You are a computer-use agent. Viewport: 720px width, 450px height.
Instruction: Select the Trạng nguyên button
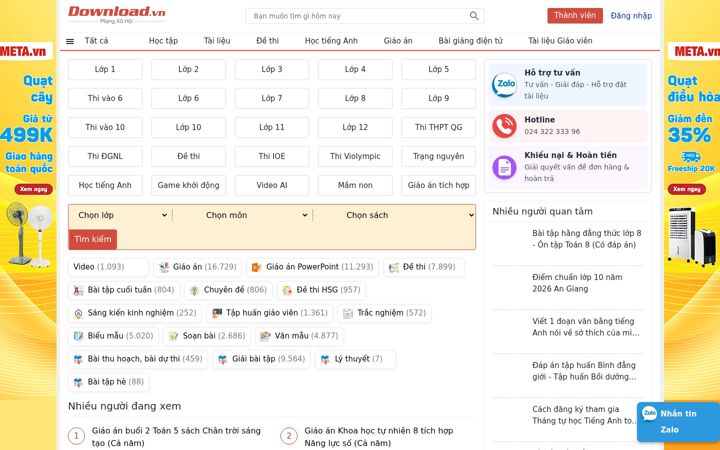(439, 156)
